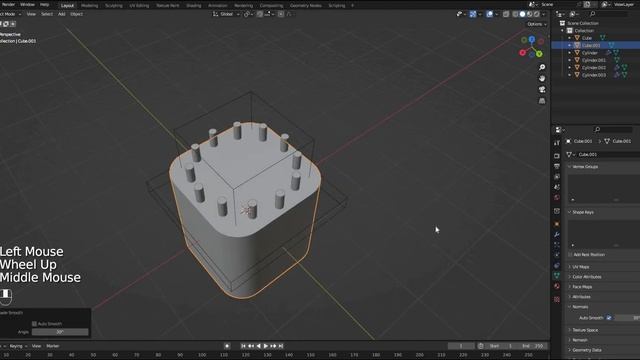Collapse the Vertex Groups panel
The image size is (640, 360).
(569, 167)
